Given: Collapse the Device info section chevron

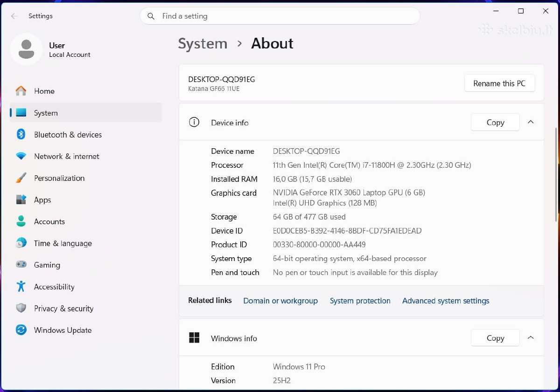Looking at the screenshot, I should [x=531, y=122].
